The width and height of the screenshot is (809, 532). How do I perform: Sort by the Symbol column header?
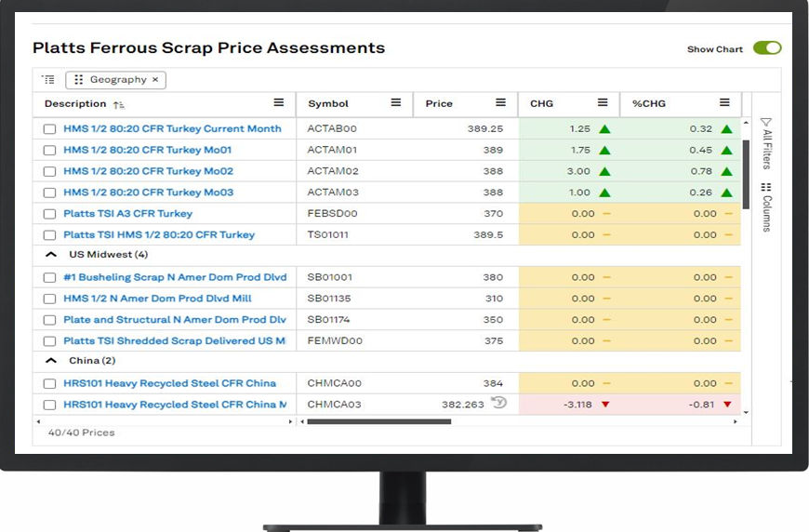(x=328, y=104)
